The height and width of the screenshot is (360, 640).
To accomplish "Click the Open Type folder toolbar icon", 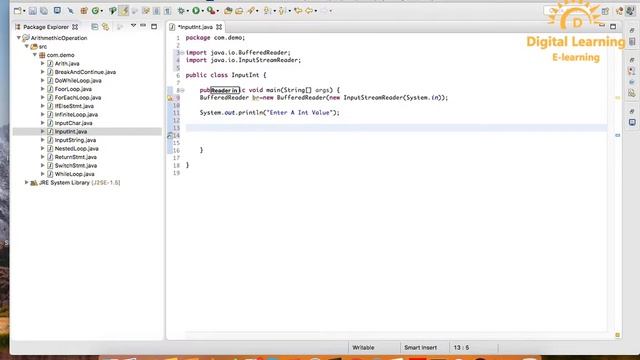I will click(x=228, y=11).
